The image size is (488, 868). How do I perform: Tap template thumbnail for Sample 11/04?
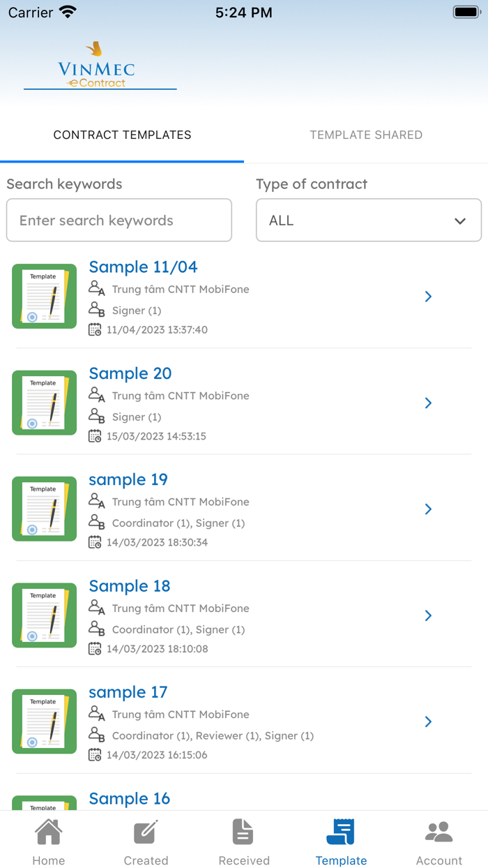(x=44, y=296)
